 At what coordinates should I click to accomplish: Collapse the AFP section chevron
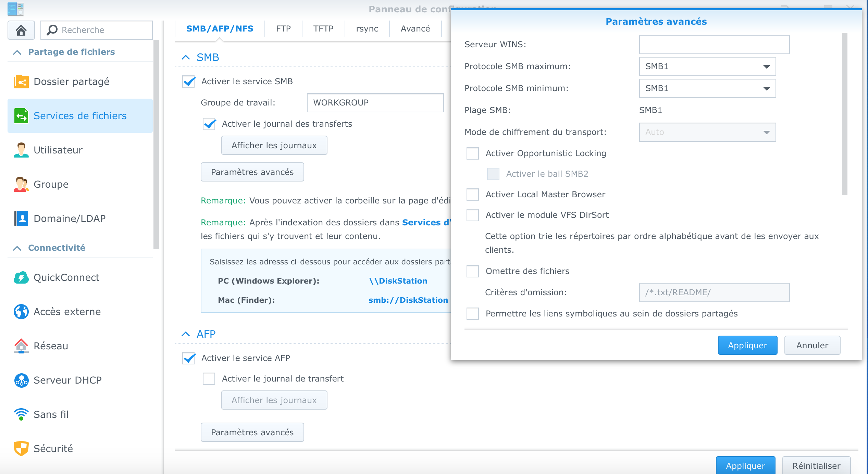(x=186, y=334)
